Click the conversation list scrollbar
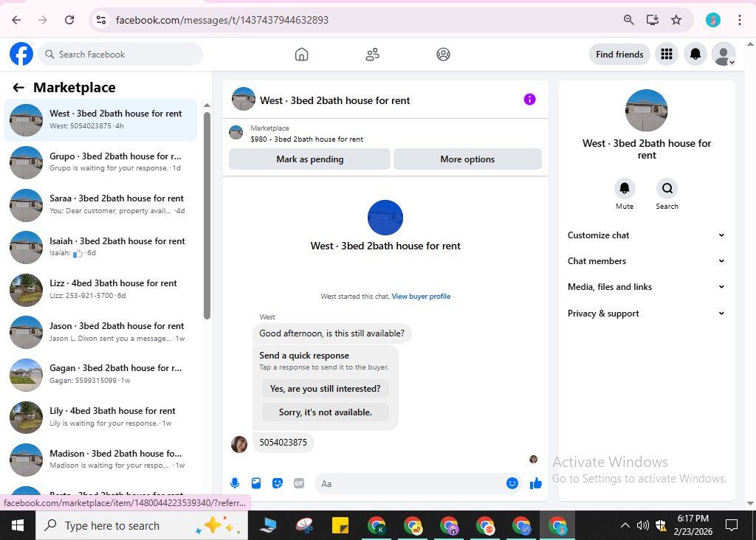 click(207, 215)
